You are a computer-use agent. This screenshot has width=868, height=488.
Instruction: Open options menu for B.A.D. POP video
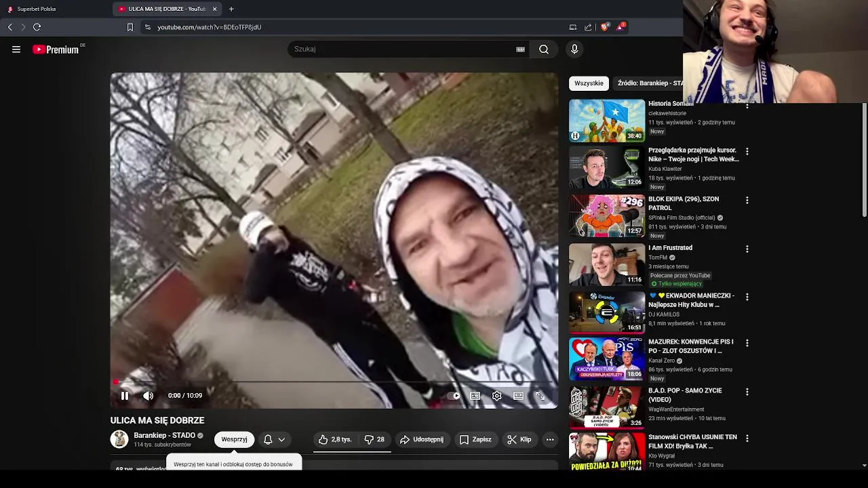pos(747,392)
